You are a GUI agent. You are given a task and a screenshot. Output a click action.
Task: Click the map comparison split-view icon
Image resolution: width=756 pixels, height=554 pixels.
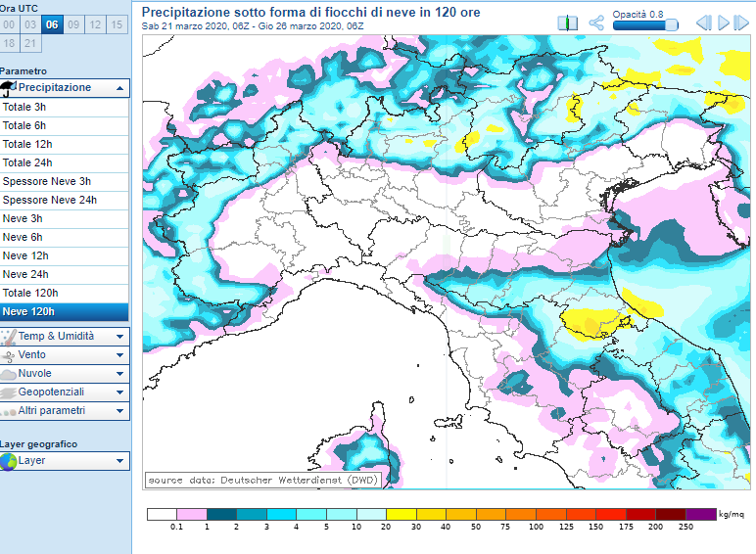coord(568,23)
